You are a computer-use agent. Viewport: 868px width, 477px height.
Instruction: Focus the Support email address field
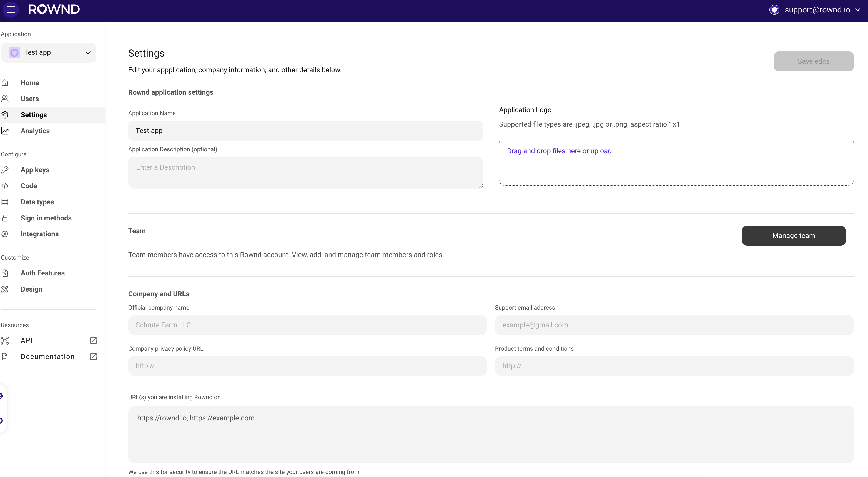[674, 325]
